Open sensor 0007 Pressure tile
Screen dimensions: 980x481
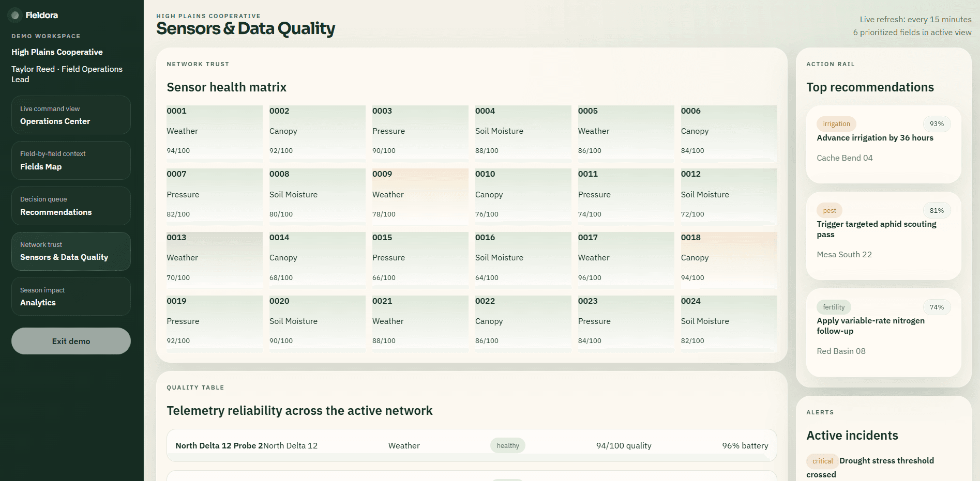(215, 197)
